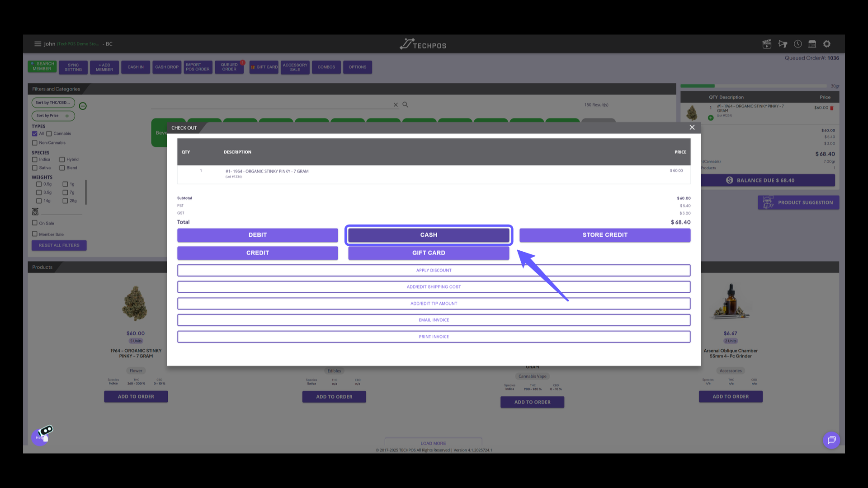This screenshot has height=488, width=868.
Task: Uncheck the All types checkbox
Action: tap(34, 134)
